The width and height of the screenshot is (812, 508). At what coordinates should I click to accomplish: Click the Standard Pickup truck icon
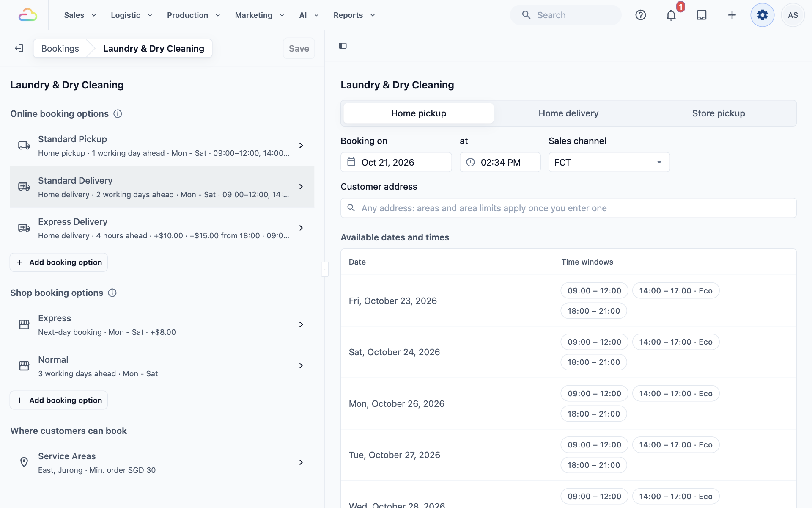pos(24,145)
